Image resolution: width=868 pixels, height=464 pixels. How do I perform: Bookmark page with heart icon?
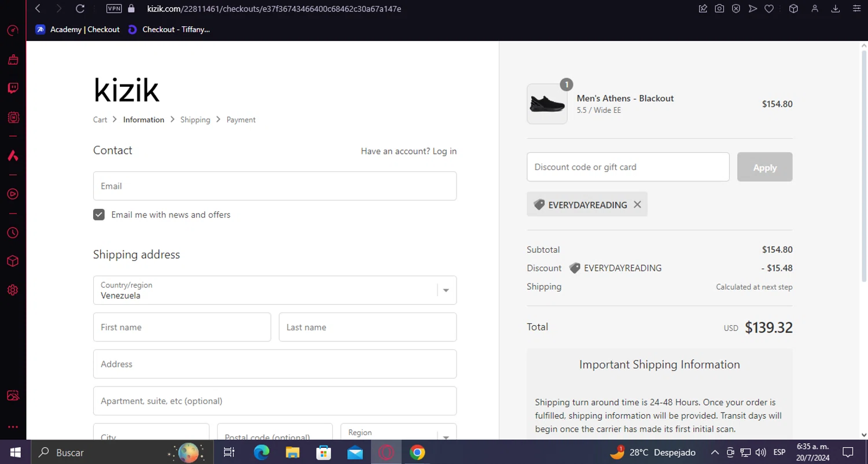(769, 9)
